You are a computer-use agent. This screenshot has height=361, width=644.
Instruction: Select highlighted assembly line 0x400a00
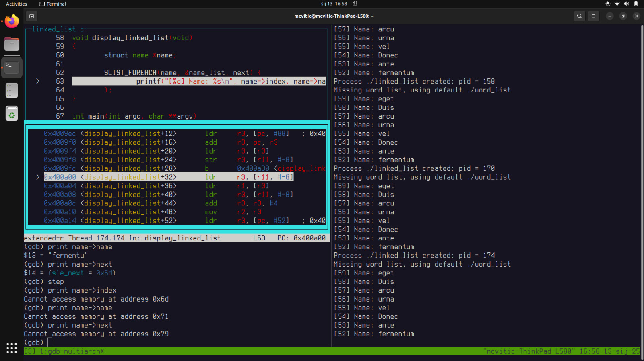[169, 177]
